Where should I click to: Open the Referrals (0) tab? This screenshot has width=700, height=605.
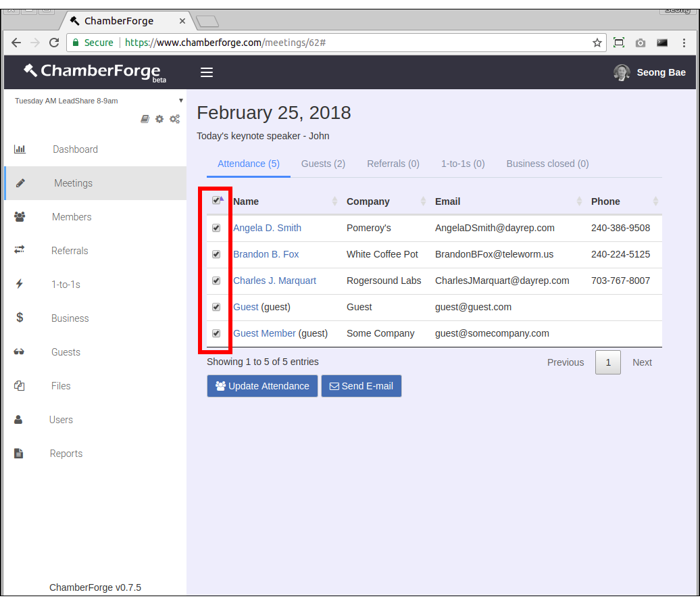[x=393, y=164]
